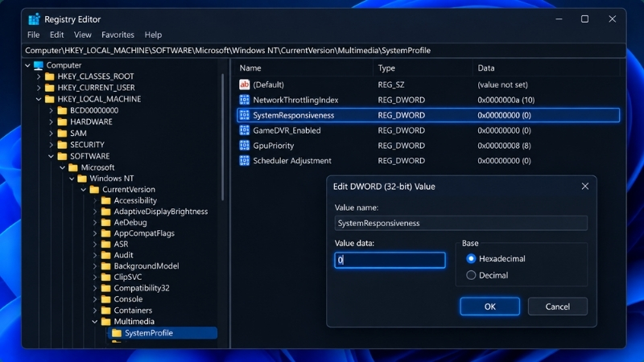This screenshot has width=644, height=362.
Task: Select the Audit tree key
Action: 123,255
